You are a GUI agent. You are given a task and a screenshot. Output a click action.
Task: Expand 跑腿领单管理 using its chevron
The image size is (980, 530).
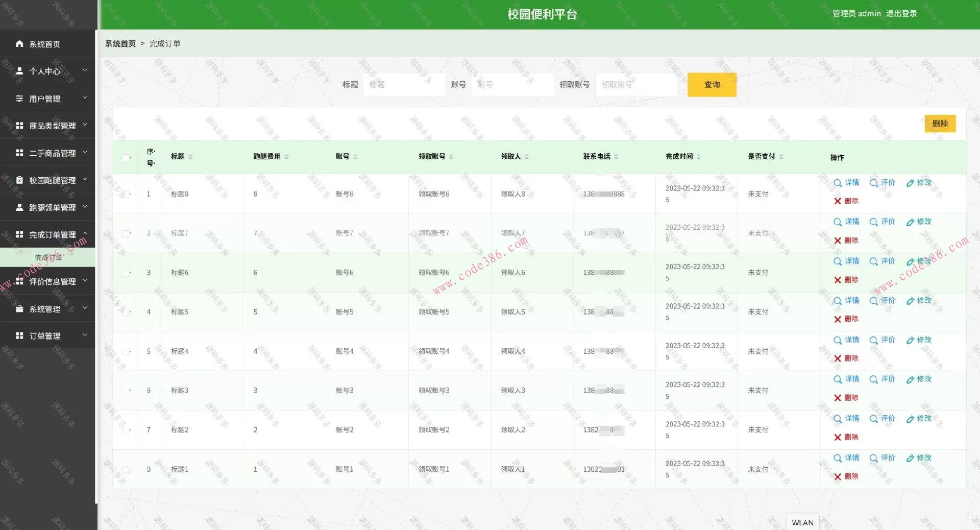[x=85, y=206]
